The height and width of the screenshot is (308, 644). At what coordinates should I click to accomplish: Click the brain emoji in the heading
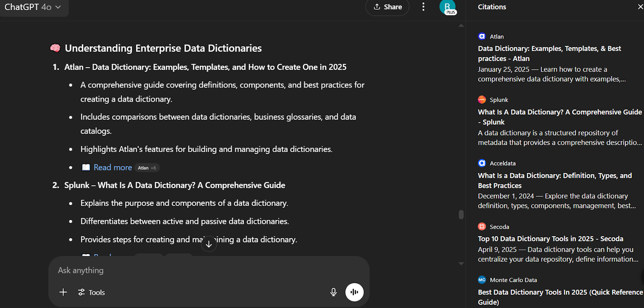(55, 48)
